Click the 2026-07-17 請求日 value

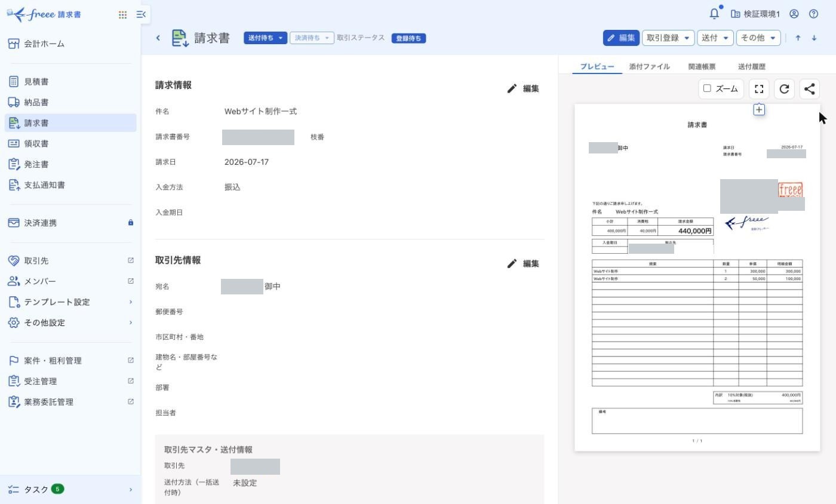[247, 162]
